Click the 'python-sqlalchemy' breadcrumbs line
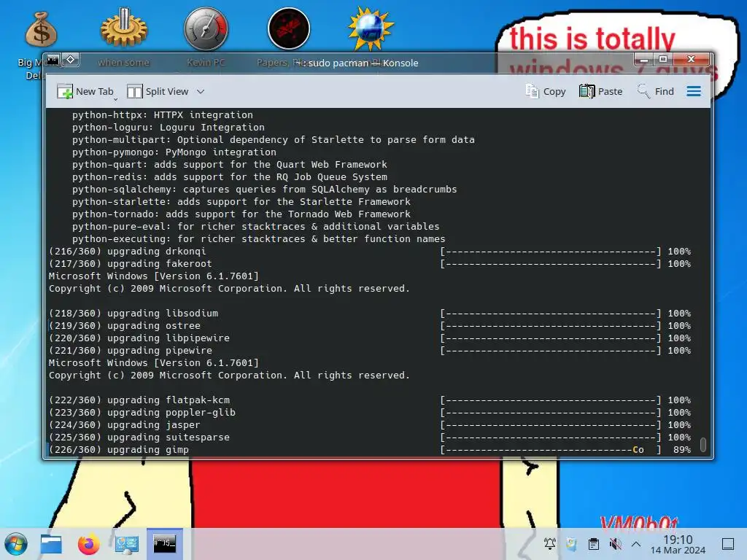Viewport: 747px width, 560px height. 264,189
